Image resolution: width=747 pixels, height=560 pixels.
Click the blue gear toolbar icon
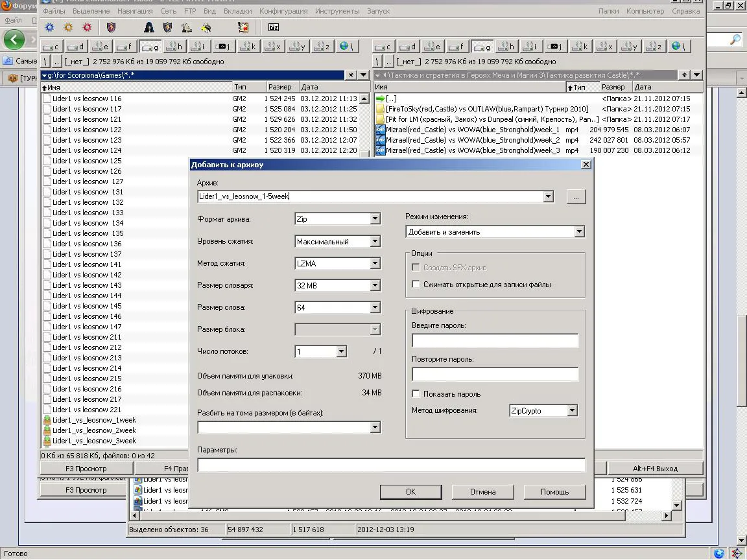pos(49,27)
